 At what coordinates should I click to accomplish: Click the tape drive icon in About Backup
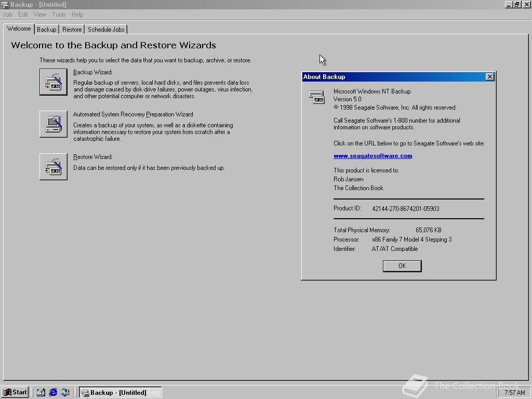(316, 97)
